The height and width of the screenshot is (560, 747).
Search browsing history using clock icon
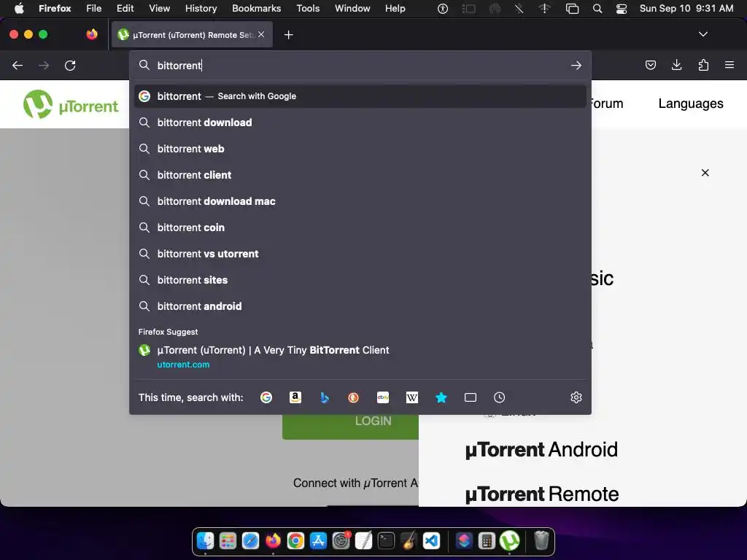click(499, 397)
